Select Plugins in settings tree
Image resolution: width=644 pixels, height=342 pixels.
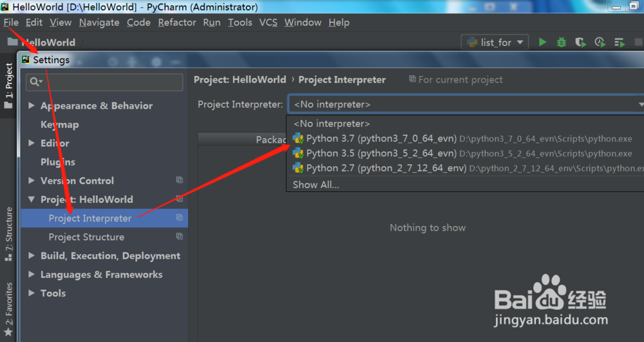point(58,162)
